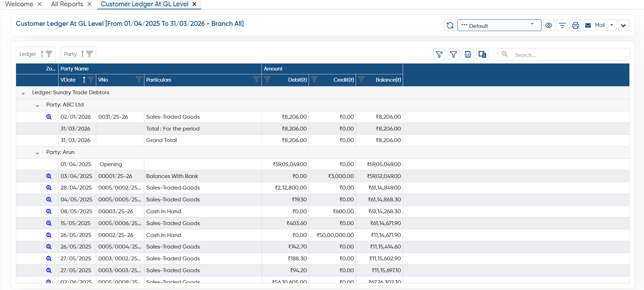Zoom into 28/04/2025 voucher row
Viewport: 644px width, 290px height.
[49, 188]
